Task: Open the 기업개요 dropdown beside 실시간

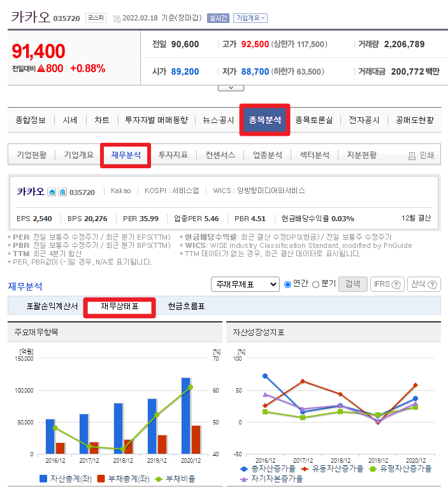Action: (250, 18)
